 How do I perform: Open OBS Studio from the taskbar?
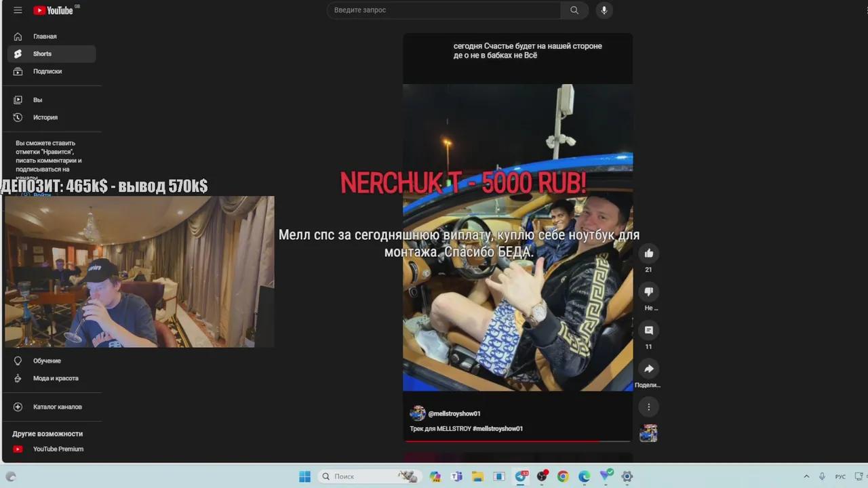pyautogui.click(x=542, y=476)
